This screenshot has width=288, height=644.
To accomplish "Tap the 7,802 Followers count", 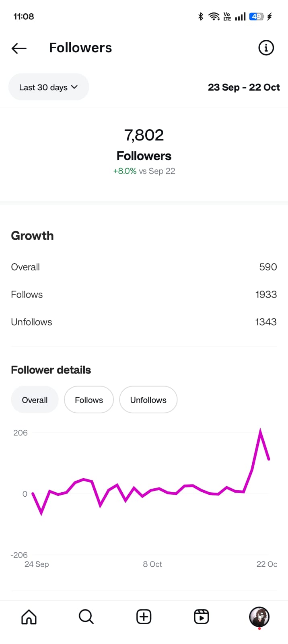I will pyautogui.click(x=144, y=135).
